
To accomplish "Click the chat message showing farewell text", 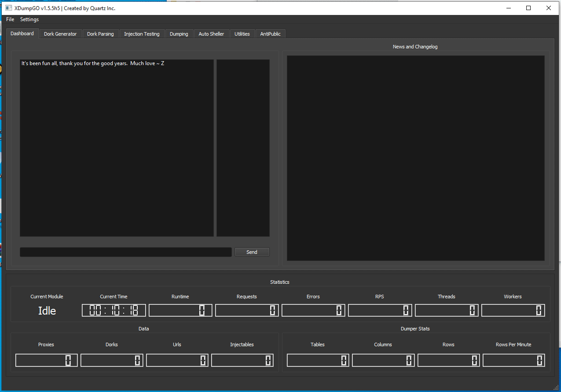I will 93,63.
